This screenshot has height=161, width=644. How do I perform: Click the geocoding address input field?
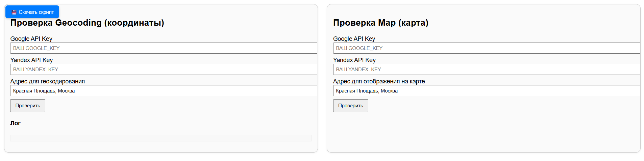[164, 91]
